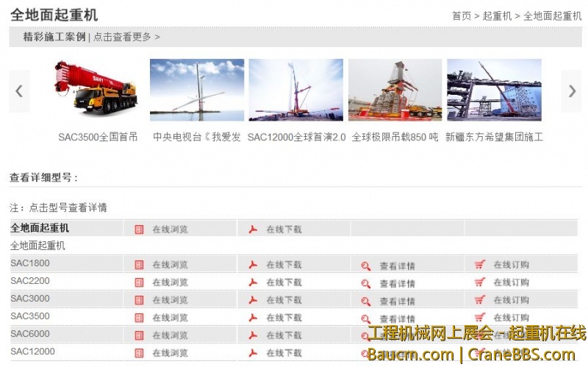This screenshot has height=367, width=588.
Task: Open the 中央电视台 wind turbine thumbnail
Action: coord(197,90)
